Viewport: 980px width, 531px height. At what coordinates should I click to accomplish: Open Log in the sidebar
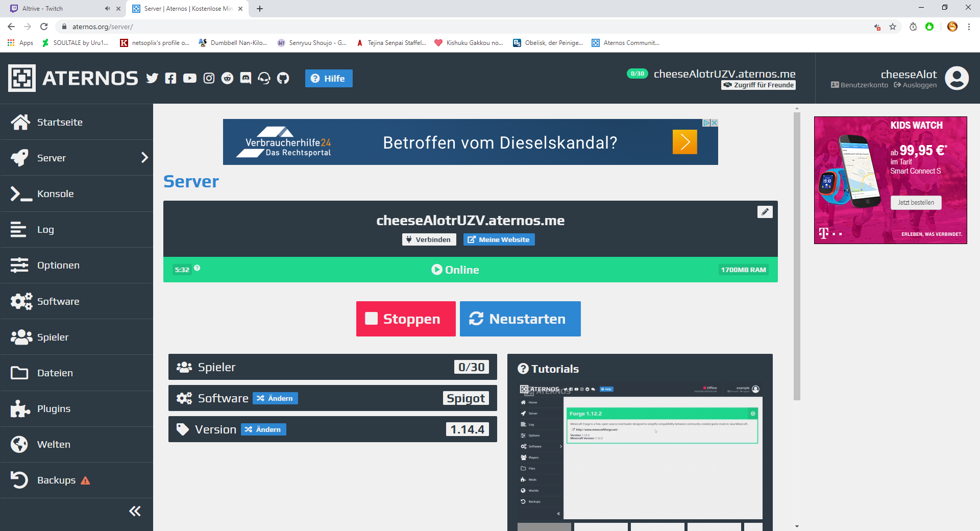[77, 229]
